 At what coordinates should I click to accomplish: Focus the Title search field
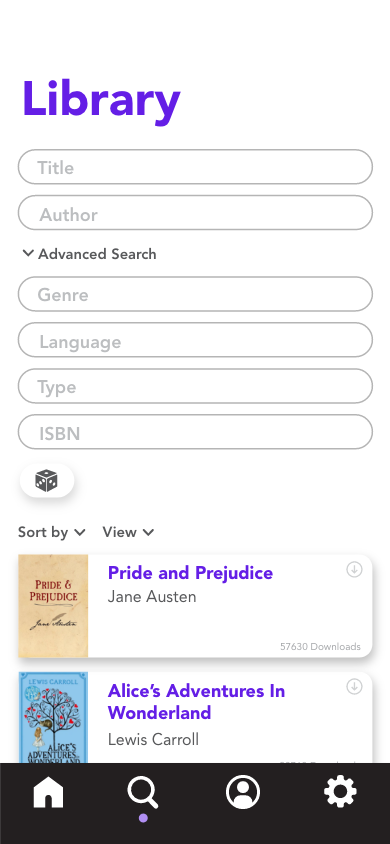(x=195, y=167)
